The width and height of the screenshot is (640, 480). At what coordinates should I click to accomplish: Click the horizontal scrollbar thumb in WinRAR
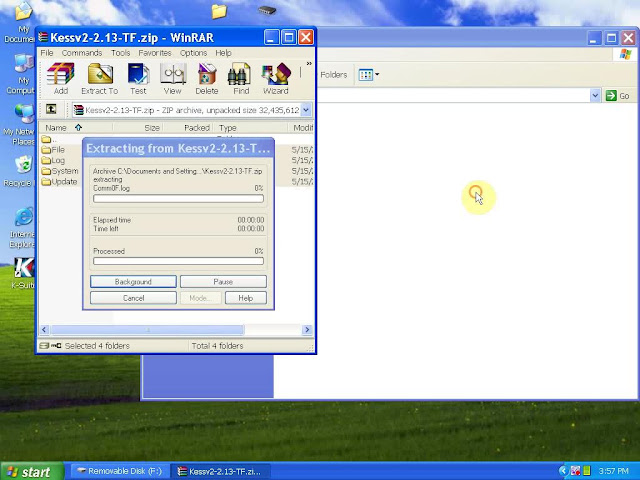point(147,330)
